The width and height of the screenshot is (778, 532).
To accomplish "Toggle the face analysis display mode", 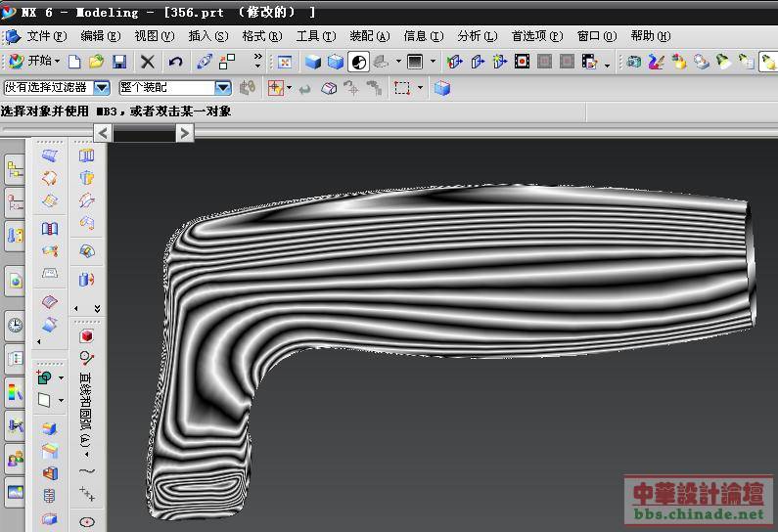I will [x=358, y=62].
